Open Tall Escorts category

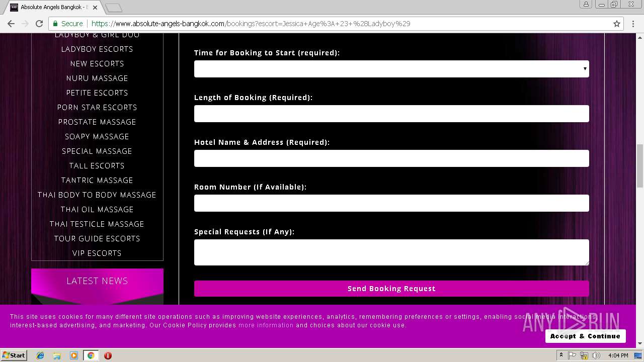[x=97, y=166]
